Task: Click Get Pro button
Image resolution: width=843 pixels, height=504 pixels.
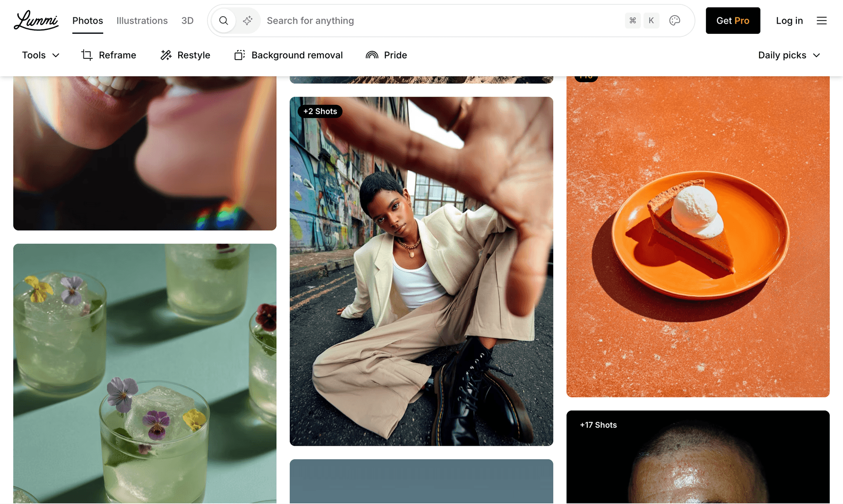Action: (x=733, y=21)
